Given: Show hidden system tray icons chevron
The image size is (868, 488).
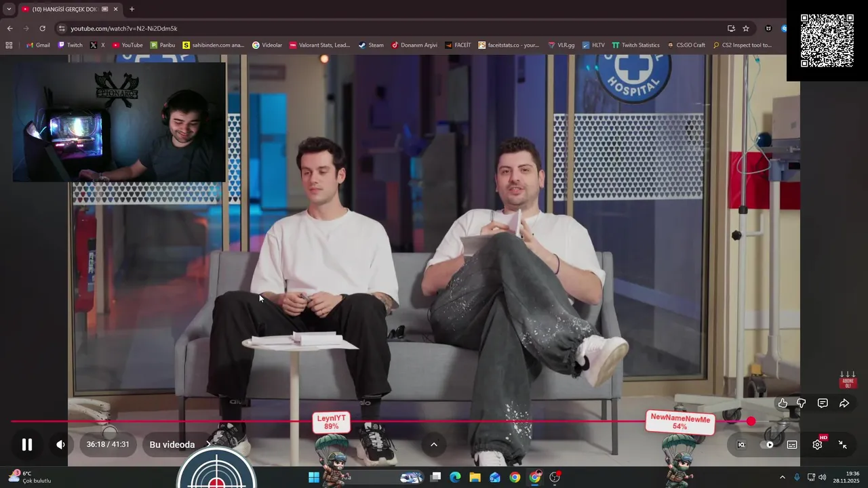Looking at the screenshot, I should (x=782, y=477).
